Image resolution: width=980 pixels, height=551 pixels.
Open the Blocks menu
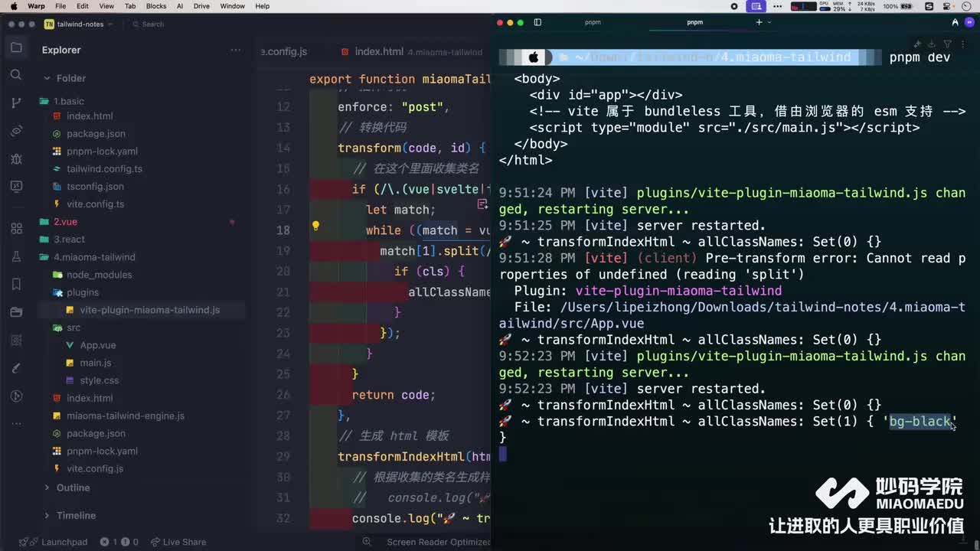(x=156, y=6)
